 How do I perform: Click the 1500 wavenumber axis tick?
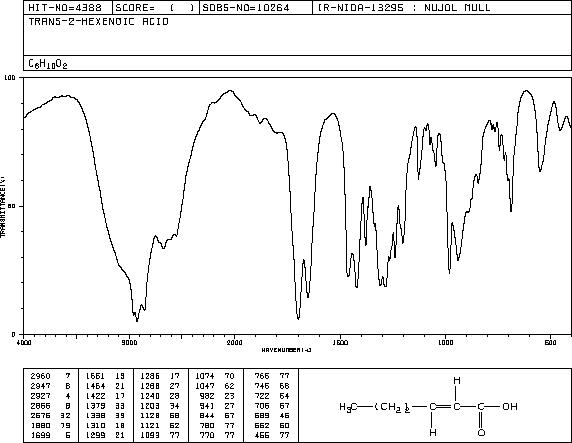(x=340, y=342)
